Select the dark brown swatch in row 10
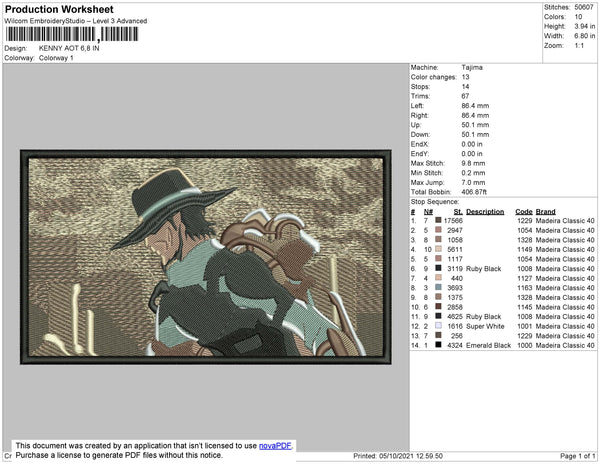Image resolution: width=600 pixels, height=464 pixels. tap(438, 307)
